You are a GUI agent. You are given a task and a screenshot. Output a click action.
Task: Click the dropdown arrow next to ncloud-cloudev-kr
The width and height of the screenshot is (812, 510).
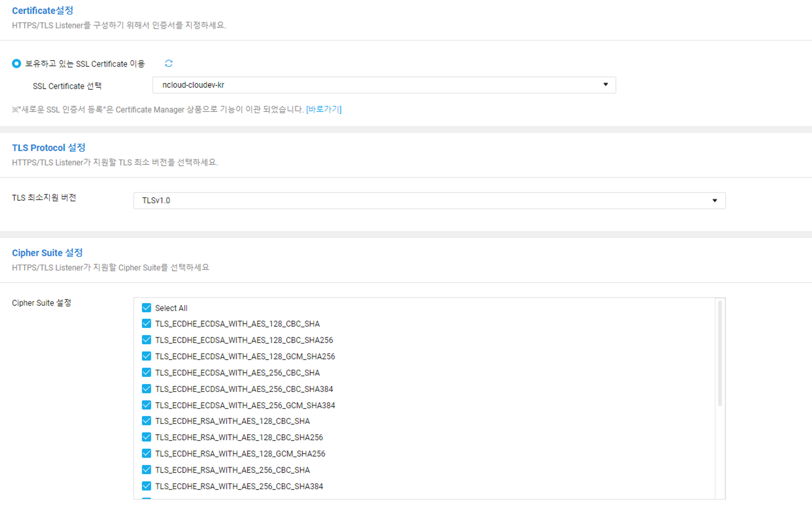tap(605, 85)
